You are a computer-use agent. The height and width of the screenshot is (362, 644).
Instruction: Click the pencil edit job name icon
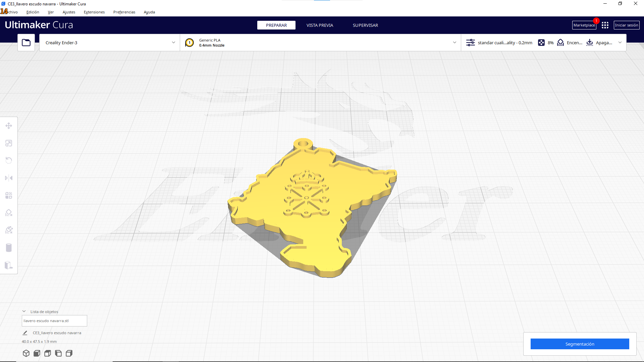point(25,333)
